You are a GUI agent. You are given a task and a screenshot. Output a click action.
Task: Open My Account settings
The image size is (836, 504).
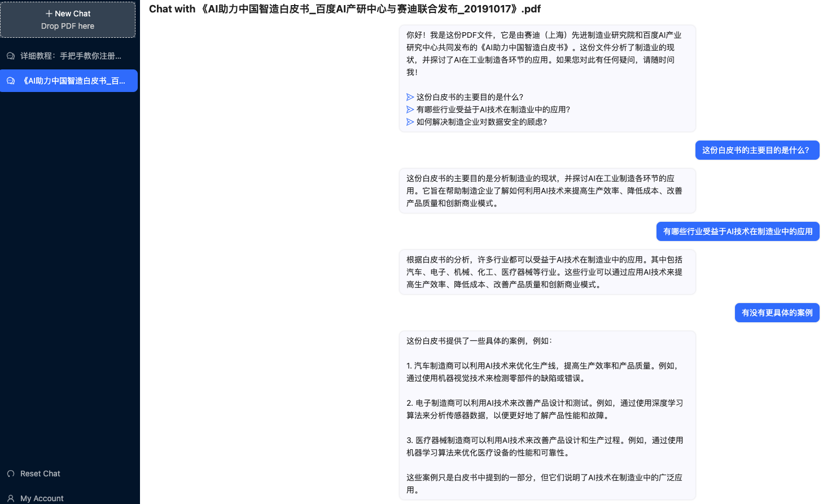(x=42, y=498)
